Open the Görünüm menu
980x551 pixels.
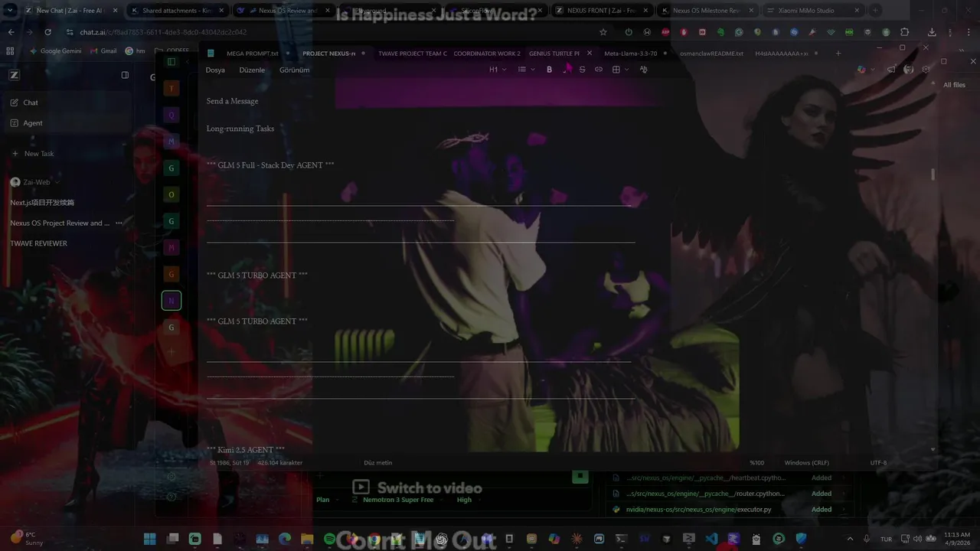click(x=294, y=70)
